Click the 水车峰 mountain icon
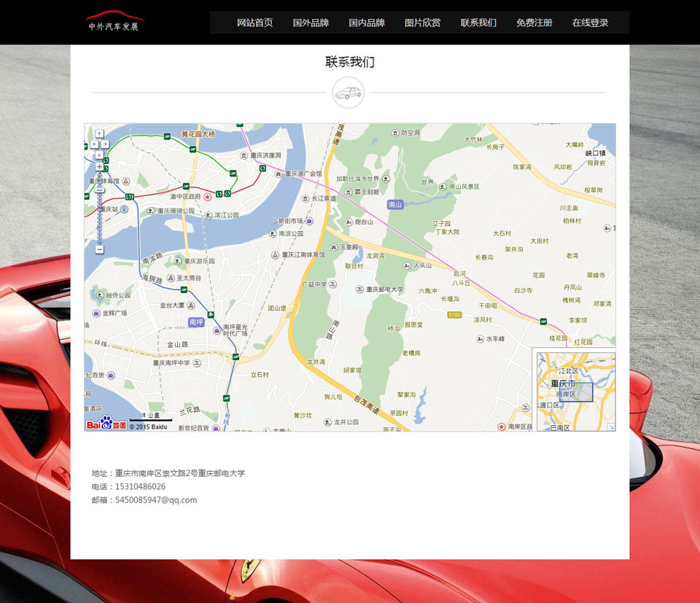 [x=481, y=339]
